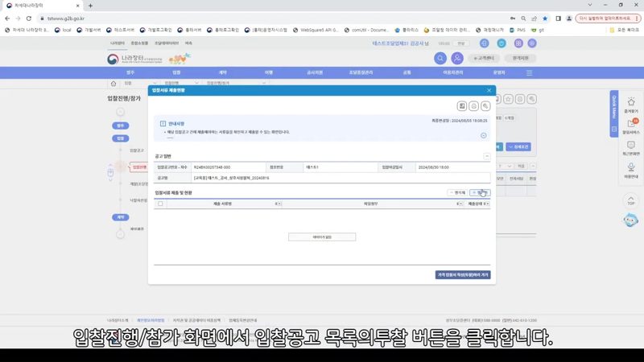
Task: Open the 공사지원 main menu
Action: [315, 72]
